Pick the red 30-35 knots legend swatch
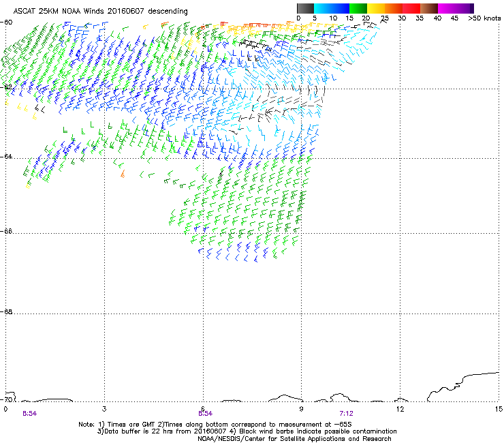504x443 pixels. point(411,8)
